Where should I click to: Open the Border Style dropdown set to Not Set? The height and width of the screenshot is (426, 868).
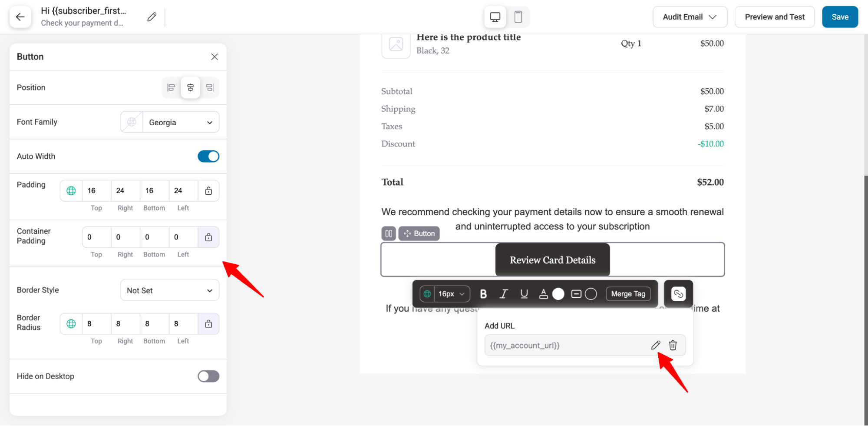(169, 290)
